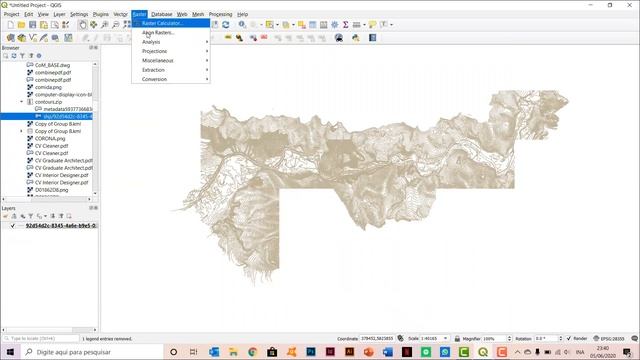The width and height of the screenshot is (640, 360).
Task: Toggle visibility of the 92d54d2c layer
Action: 12,226
